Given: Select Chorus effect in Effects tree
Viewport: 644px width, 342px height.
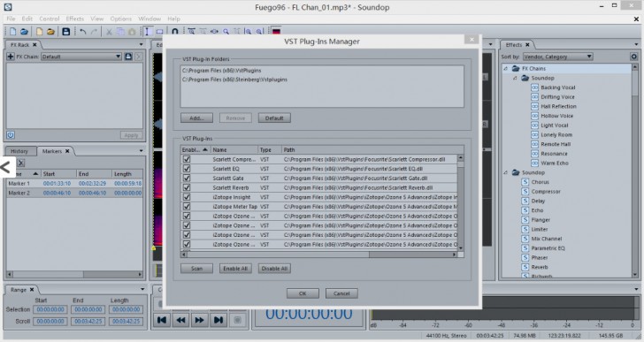Looking at the screenshot, I should pyautogui.click(x=540, y=182).
